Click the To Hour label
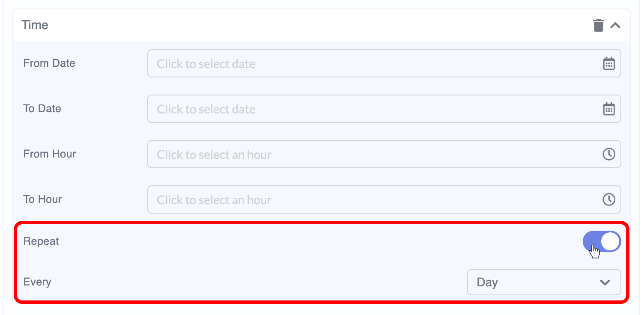This screenshot has height=315, width=644. coord(43,199)
